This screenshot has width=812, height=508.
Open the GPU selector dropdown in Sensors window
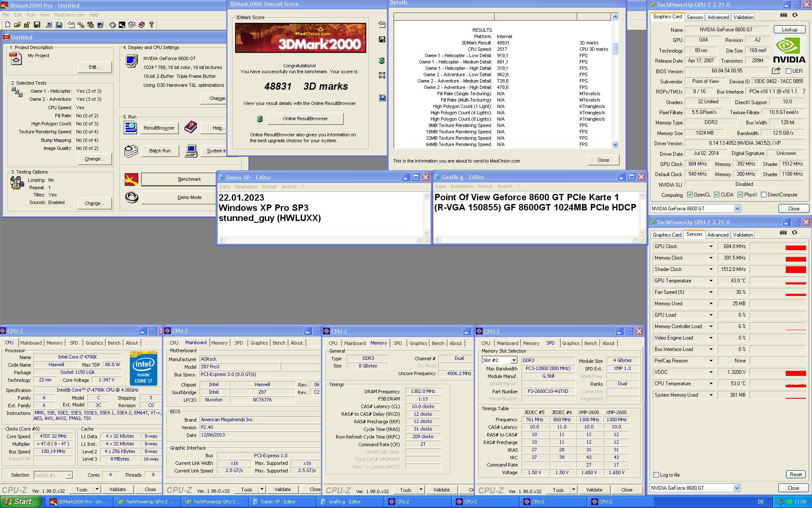737,488
